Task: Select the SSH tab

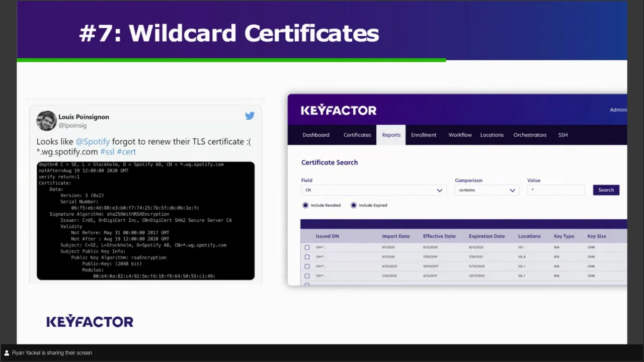Action: (563, 135)
